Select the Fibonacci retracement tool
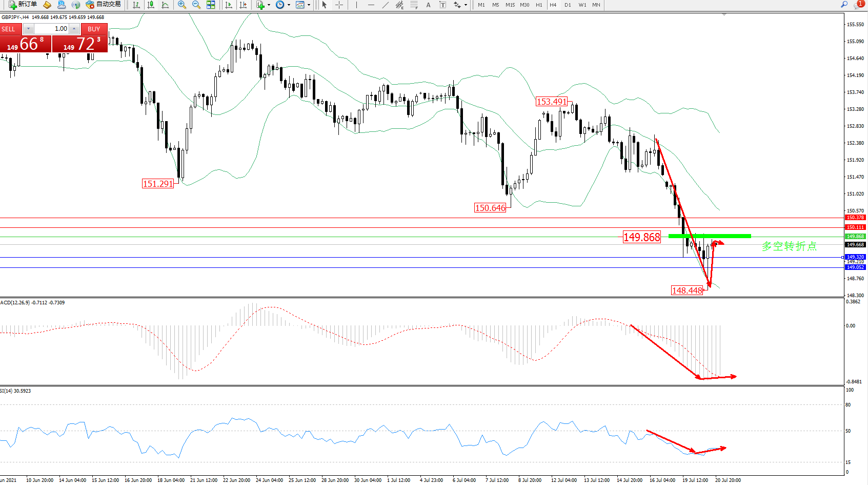This screenshot has height=485, width=868. (414, 5)
